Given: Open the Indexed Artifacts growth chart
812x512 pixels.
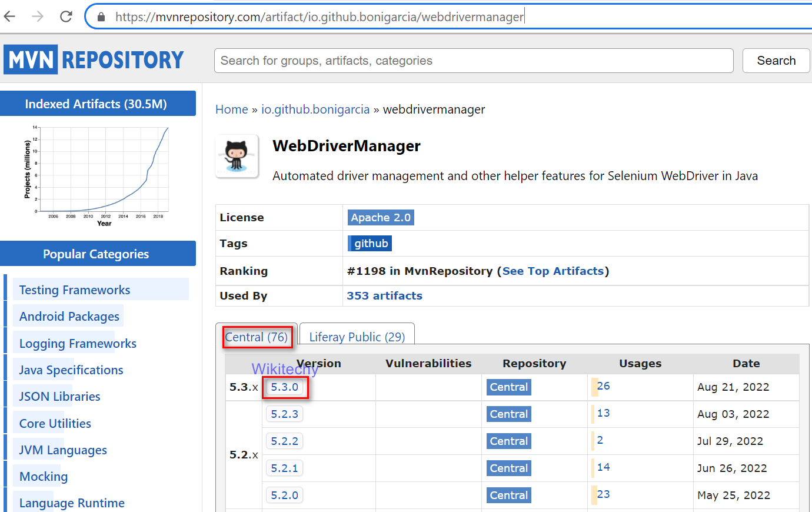Looking at the screenshot, I should click(x=98, y=175).
